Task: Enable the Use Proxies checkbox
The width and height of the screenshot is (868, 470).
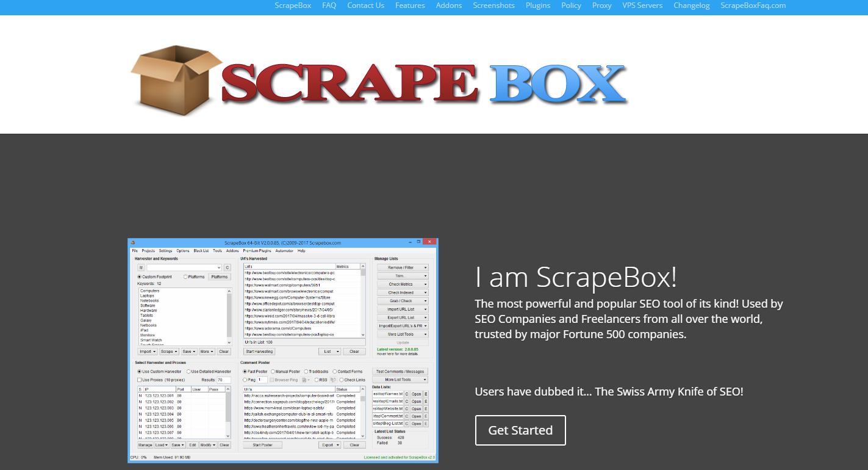Action: click(x=139, y=380)
